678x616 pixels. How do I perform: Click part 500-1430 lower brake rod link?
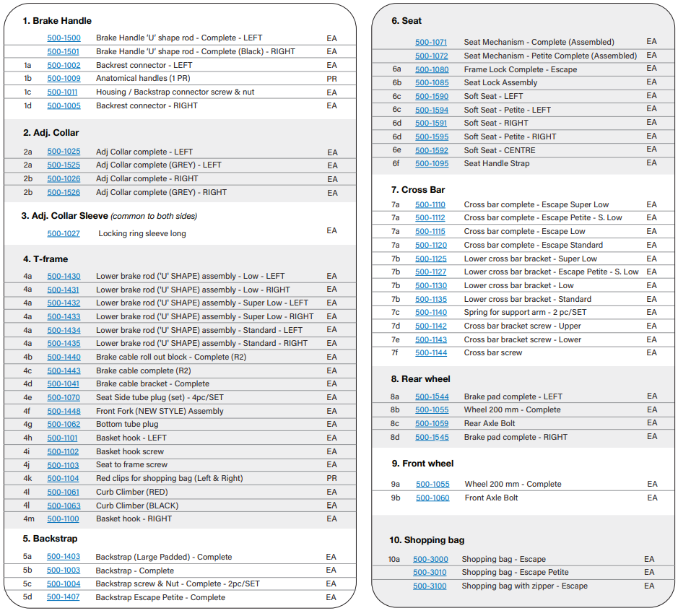coord(64,277)
